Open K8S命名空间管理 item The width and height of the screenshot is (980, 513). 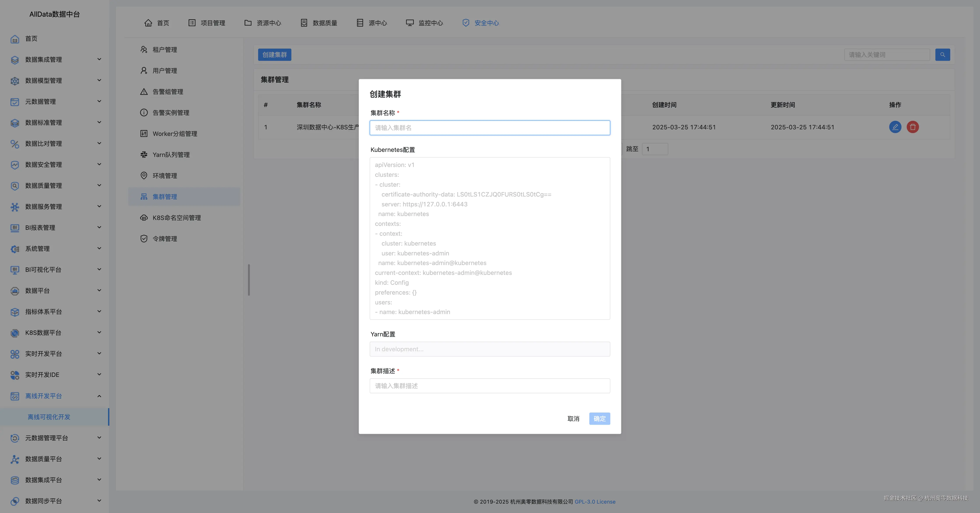click(x=177, y=218)
